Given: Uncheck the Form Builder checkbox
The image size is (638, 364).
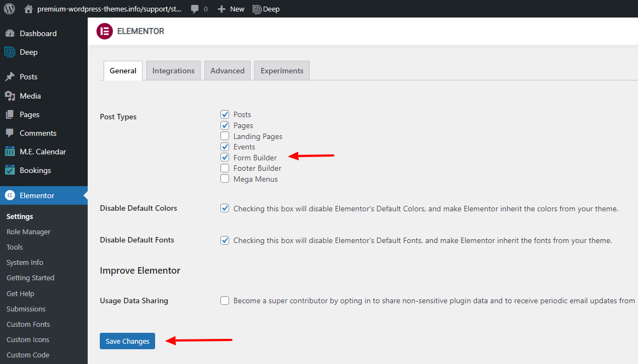Looking at the screenshot, I should coord(225,157).
